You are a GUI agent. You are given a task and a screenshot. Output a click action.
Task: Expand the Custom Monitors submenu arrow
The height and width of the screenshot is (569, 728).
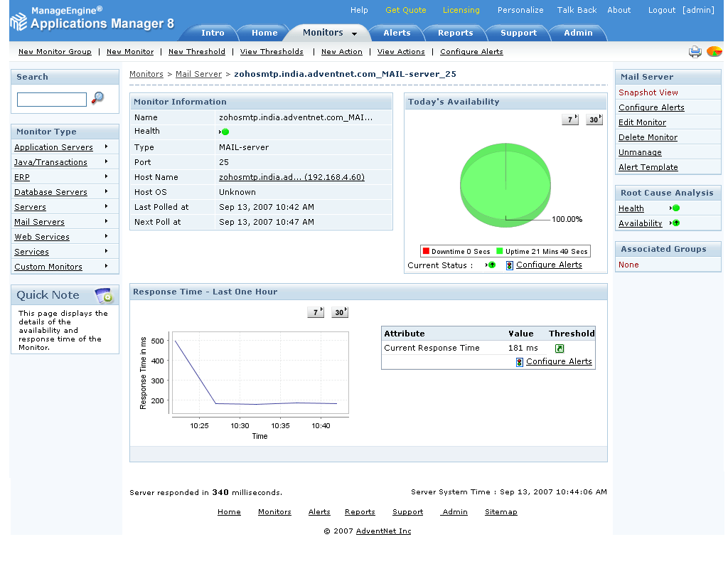click(107, 266)
